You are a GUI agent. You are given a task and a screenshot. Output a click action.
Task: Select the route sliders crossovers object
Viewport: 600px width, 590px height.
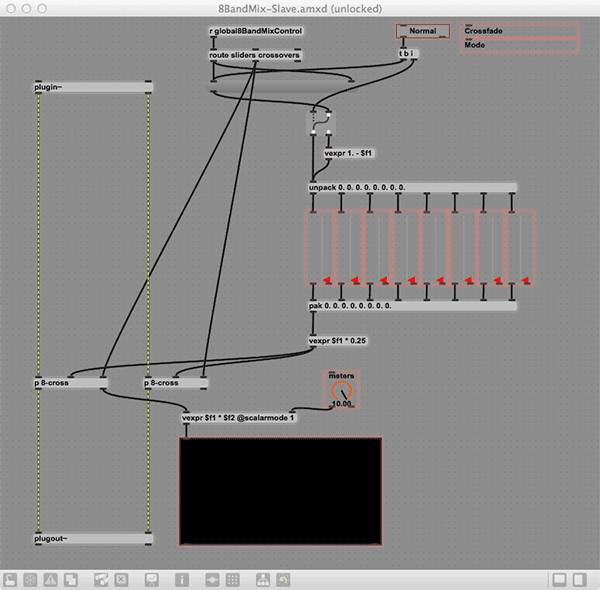pyautogui.click(x=254, y=55)
